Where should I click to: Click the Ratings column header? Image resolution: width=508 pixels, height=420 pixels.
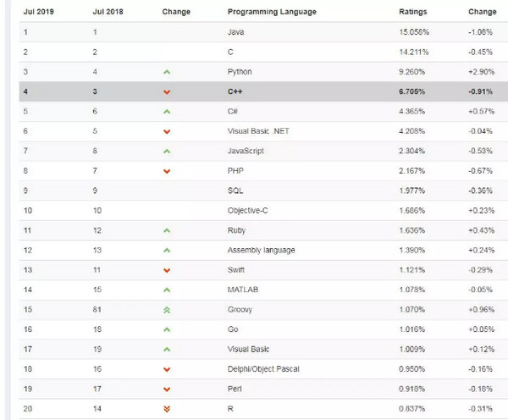point(412,12)
